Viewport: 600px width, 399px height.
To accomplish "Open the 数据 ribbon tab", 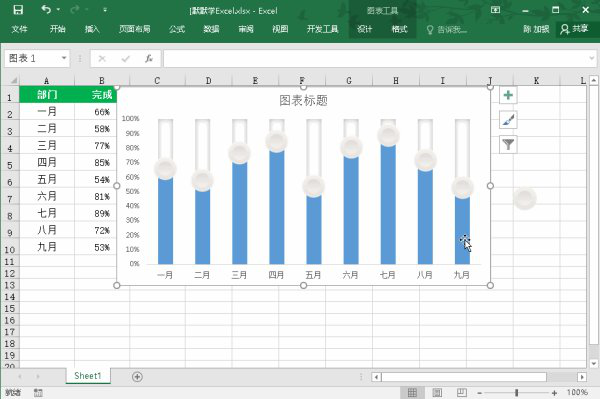I will [x=211, y=29].
